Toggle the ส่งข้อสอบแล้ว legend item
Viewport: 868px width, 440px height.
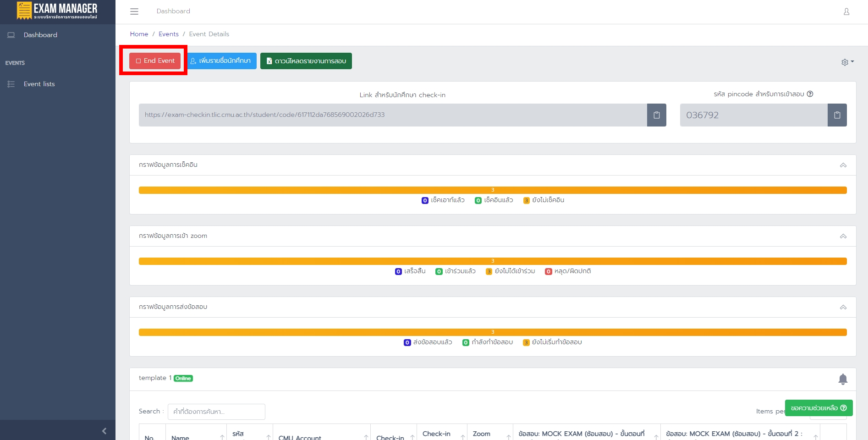tap(428, 342)
